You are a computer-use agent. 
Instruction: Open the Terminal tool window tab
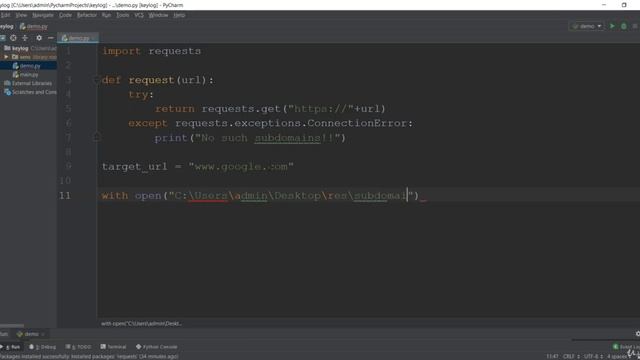(113, 347)
